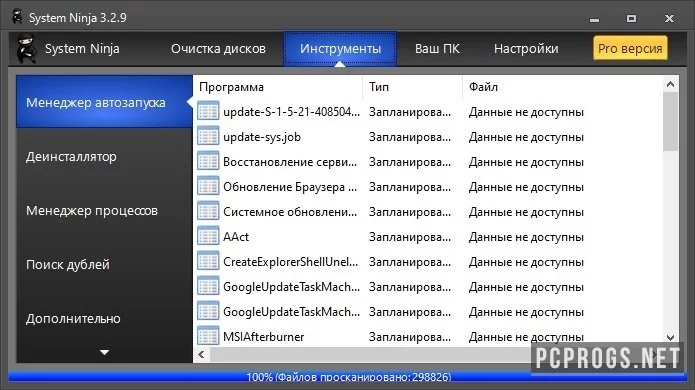The height and width of the screenshot is (390, 695).
Task: Click the vertical scrollbar up arrow
Action: 671,84
